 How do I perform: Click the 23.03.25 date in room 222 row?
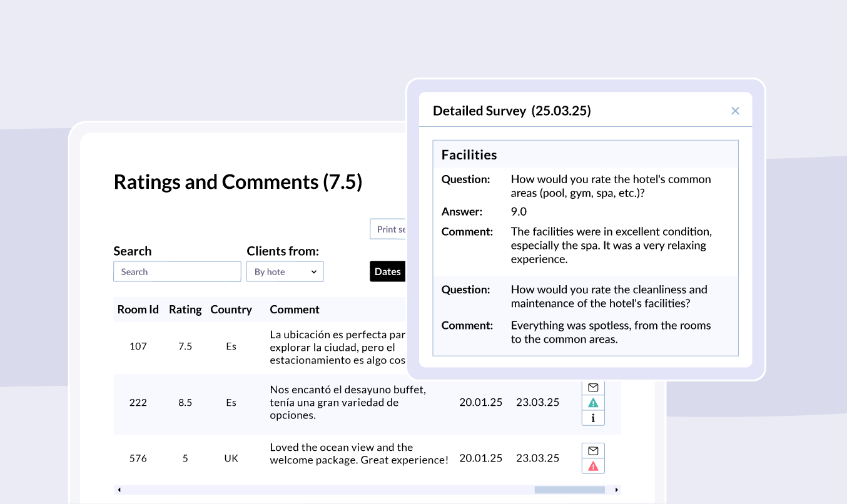(x=538, y=403)
